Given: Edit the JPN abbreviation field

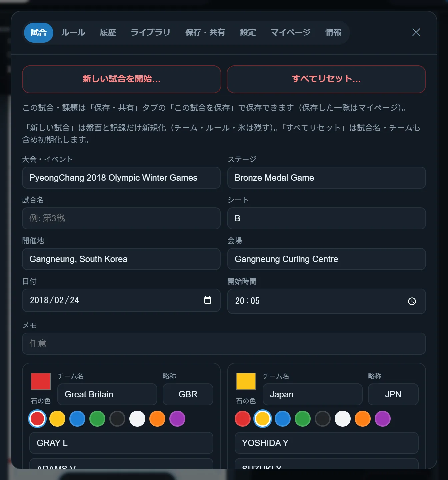Looking at the screenshot, I should pos(393,394).
